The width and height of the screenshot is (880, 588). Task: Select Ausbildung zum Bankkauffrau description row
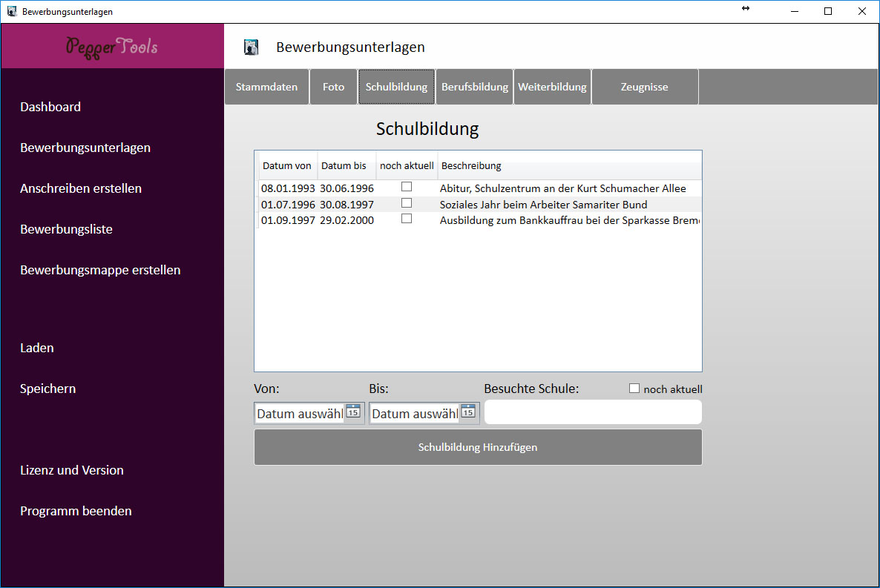click(x=570, y=220)
